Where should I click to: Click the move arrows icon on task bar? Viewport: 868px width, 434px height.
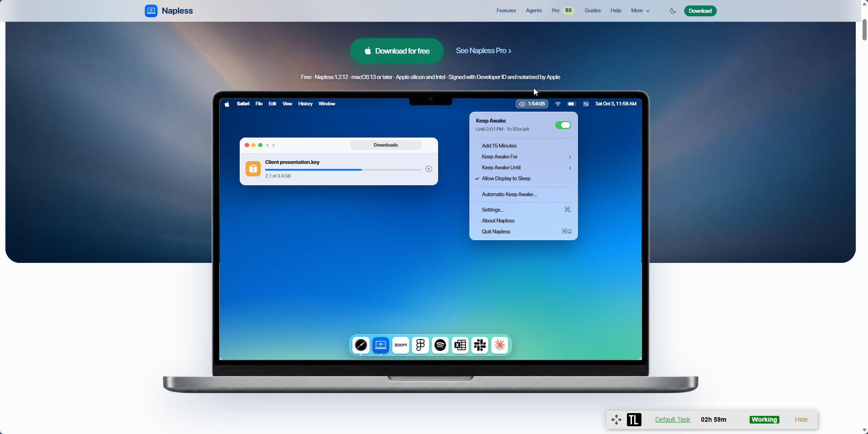pos(616,420)
